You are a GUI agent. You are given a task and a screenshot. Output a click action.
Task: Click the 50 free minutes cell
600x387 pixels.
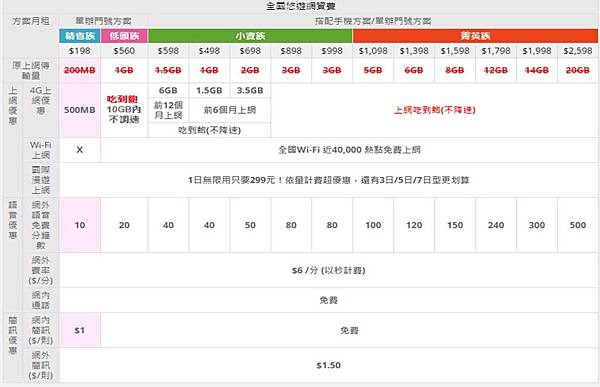coord(250,225)
